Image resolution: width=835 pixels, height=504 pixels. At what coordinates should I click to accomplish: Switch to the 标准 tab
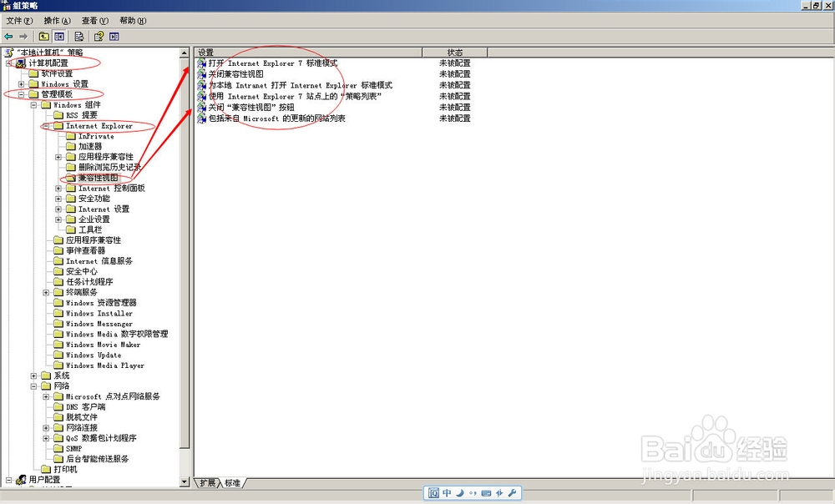233,482
